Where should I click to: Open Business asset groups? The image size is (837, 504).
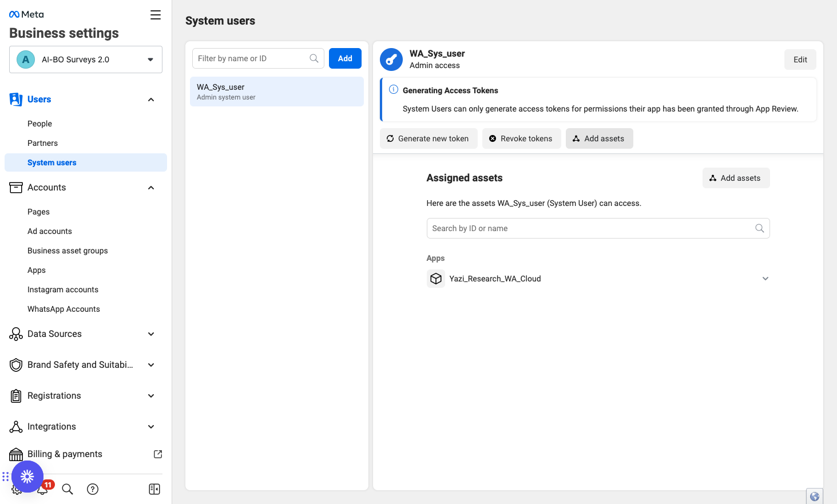tap(68, 251)
